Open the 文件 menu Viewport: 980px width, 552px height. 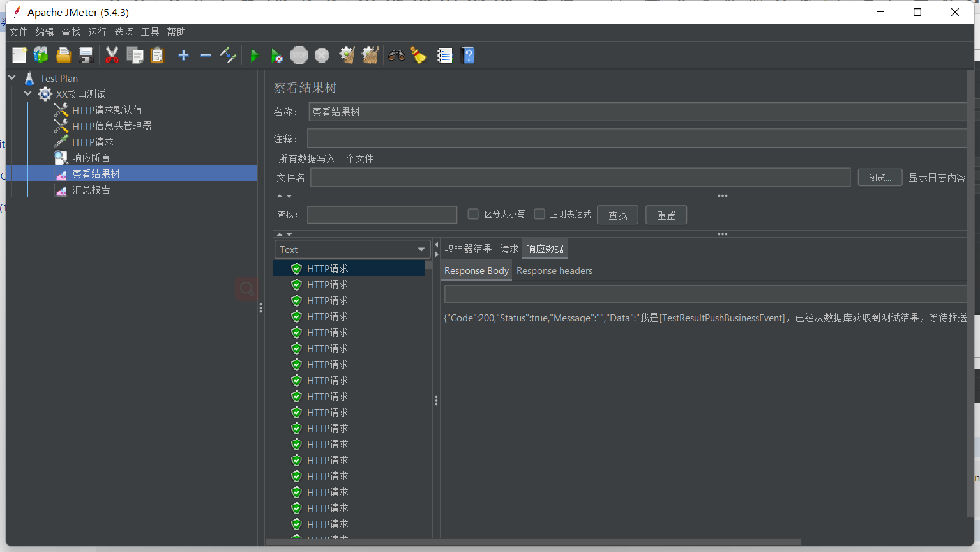coord(19,32)
